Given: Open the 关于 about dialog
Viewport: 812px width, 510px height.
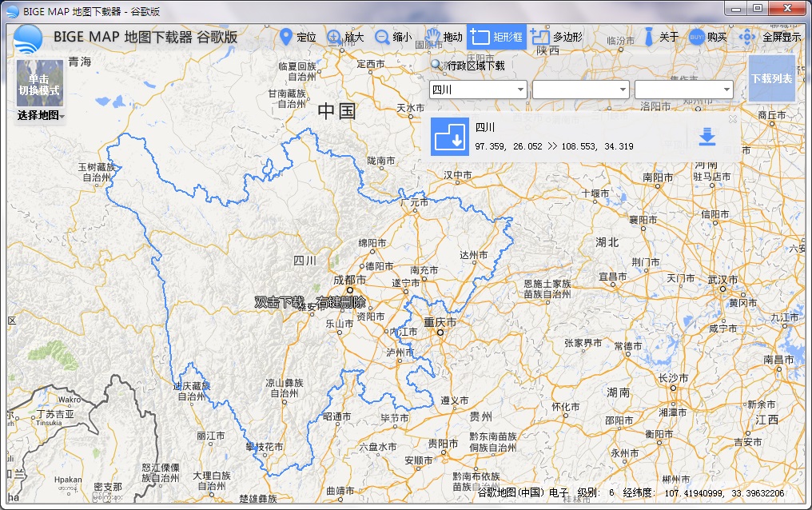Looking at the screenshot, I should pos(661,37).
